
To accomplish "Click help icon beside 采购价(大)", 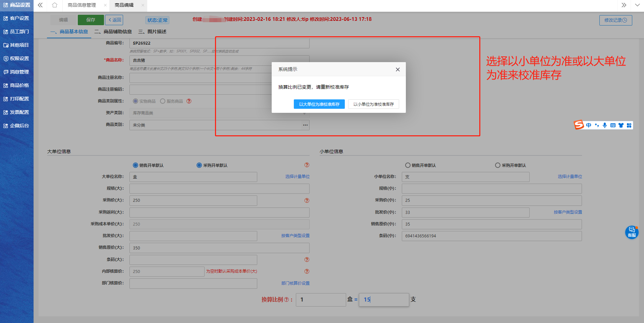I will coord(307,200).
